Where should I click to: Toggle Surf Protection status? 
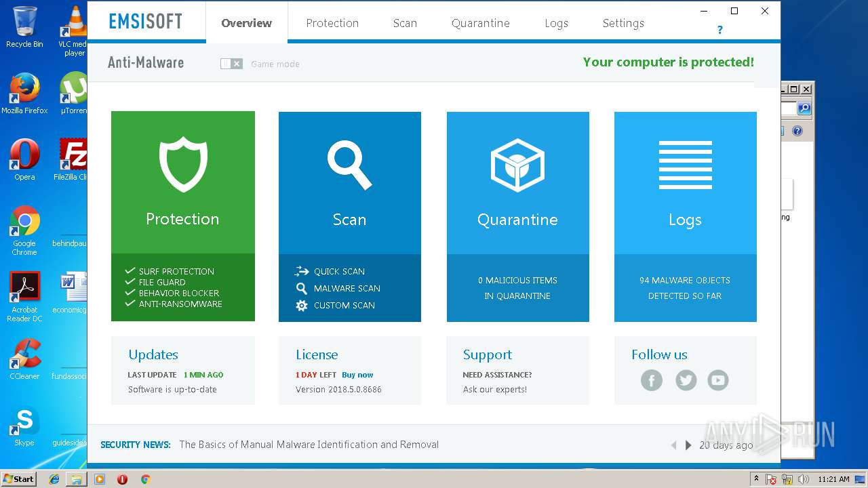[x=170, y=271]
